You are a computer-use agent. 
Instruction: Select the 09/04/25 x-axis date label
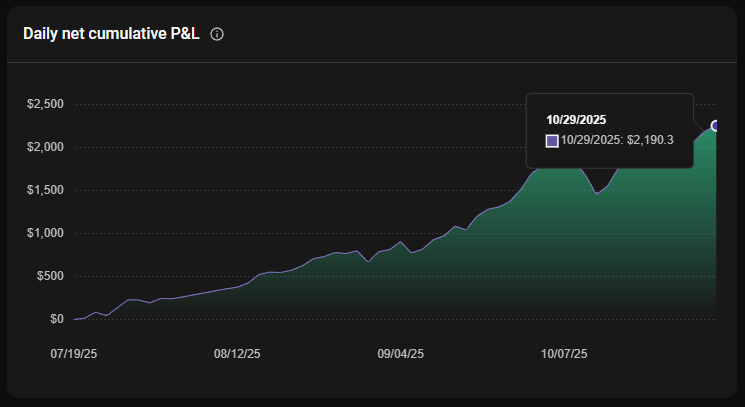coord(400,354)
